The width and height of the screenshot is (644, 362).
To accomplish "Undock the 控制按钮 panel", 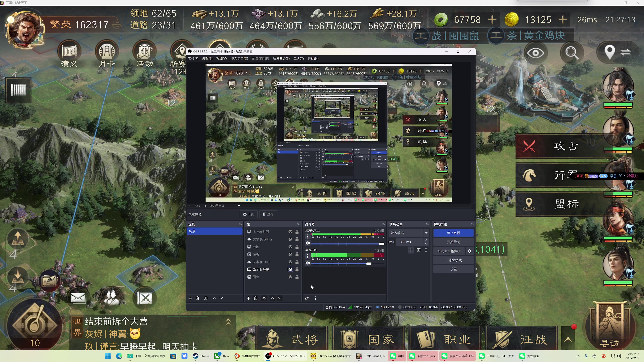I will (472, 224).
